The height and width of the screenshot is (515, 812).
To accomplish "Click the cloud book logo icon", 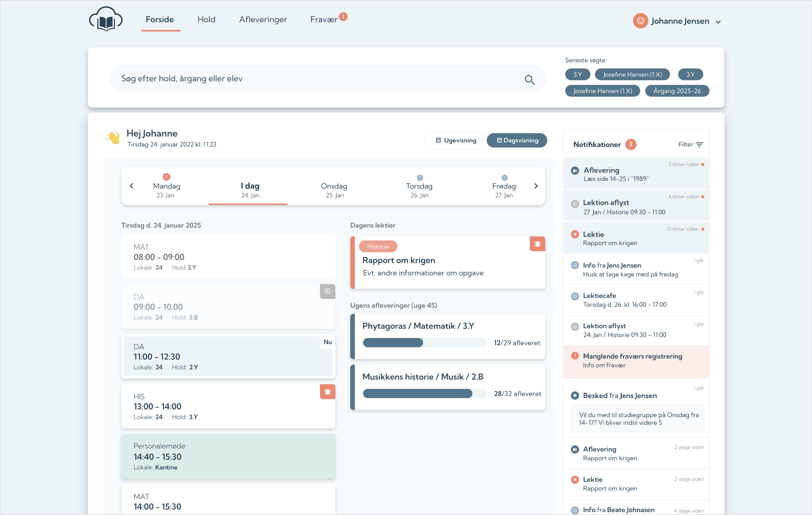I will [x=106, y=19].
